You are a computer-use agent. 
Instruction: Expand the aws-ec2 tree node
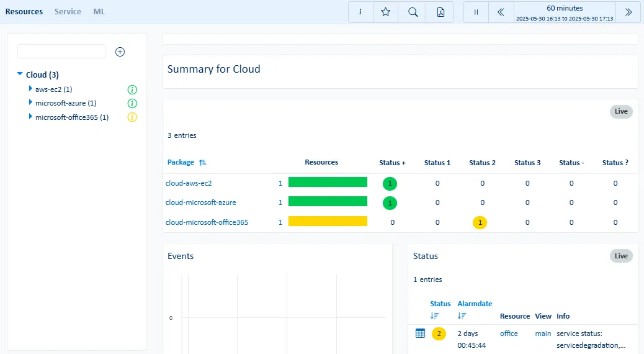(30, 89)
